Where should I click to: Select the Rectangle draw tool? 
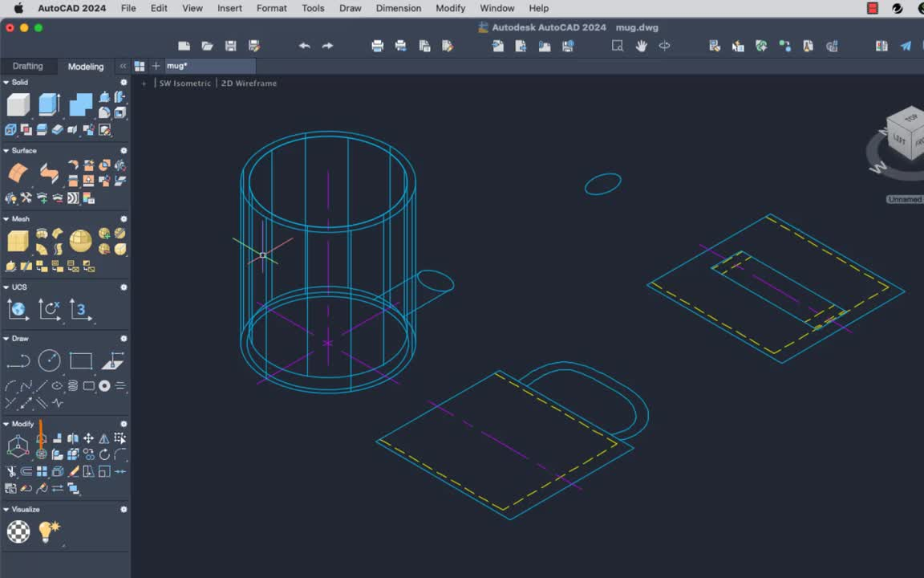click(81, 360)
